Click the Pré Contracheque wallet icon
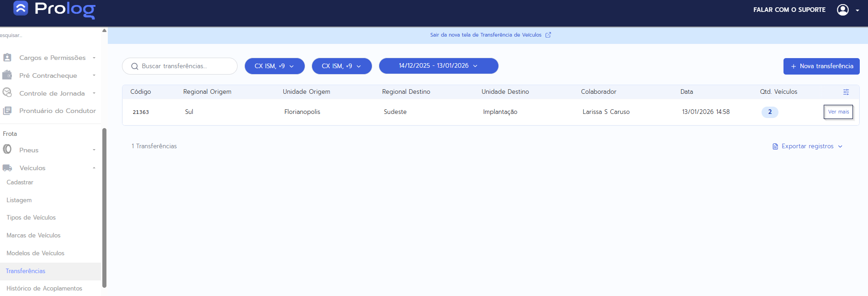Viewport: 868px width, 296px height. [x=7, y=75]
